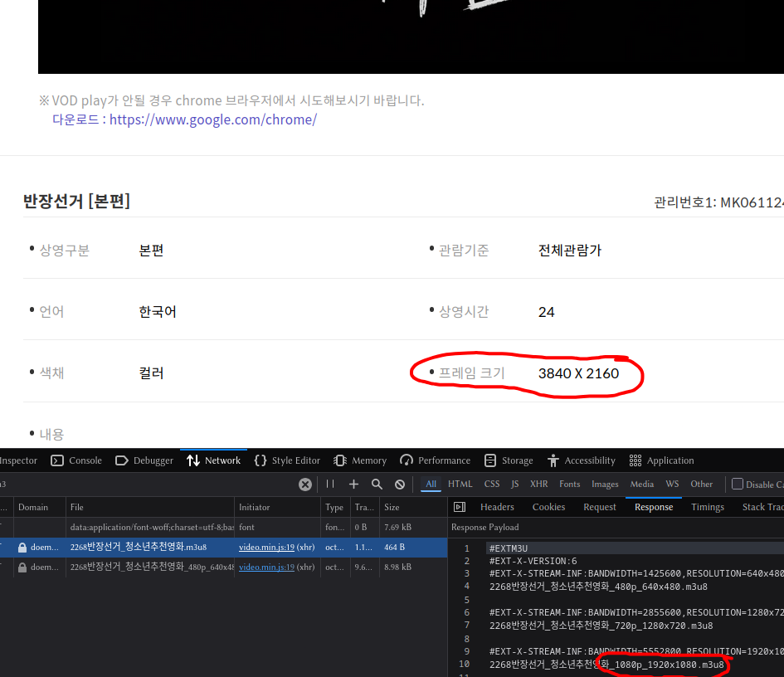The image size is (784, 677).
Task: Pause network log recording
Action: 330,484
